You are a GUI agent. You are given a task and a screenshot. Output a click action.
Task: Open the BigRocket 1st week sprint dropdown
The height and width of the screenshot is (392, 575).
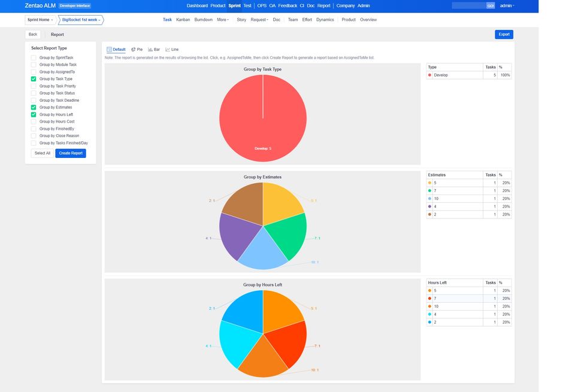[81, 20]
